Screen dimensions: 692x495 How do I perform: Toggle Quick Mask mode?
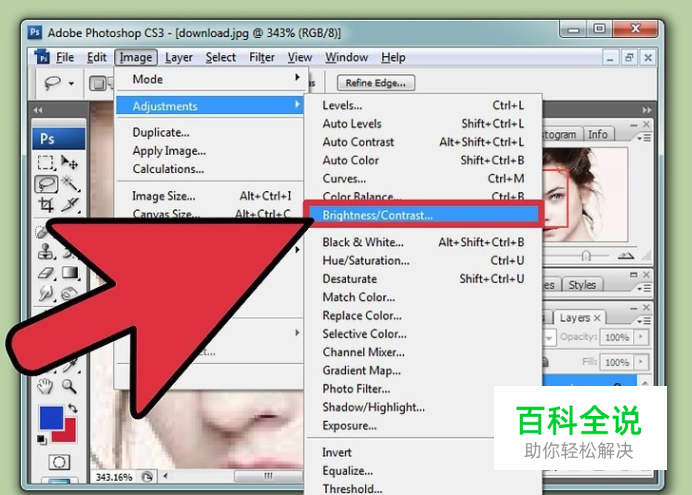pyautogui.click(x=59, y=462)
